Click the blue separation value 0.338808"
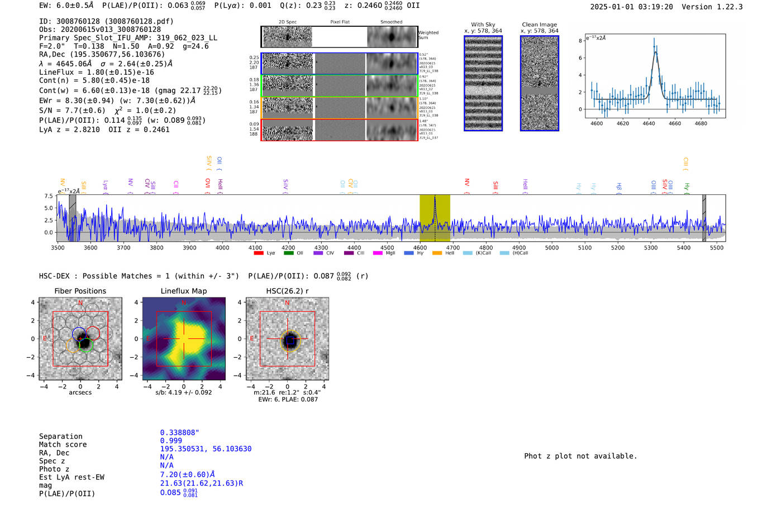This screenshot has width=782, height=532. click(179, 433)
